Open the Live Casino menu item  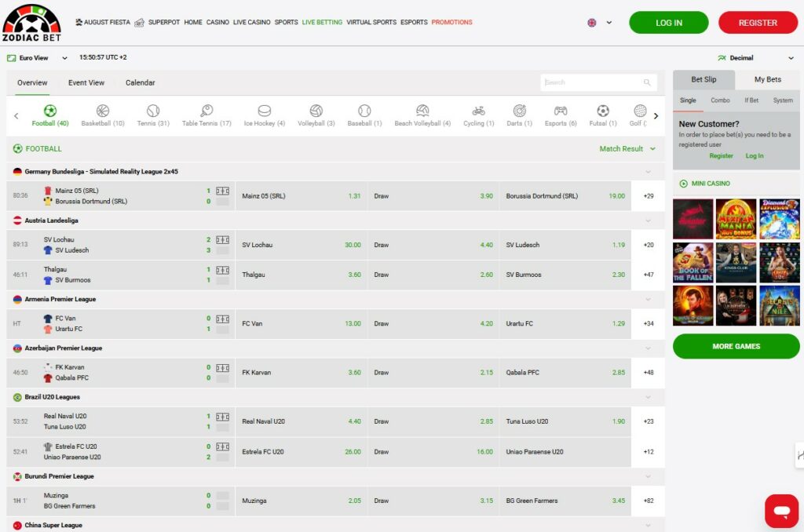pyautogui.click(x=251, y=23)
